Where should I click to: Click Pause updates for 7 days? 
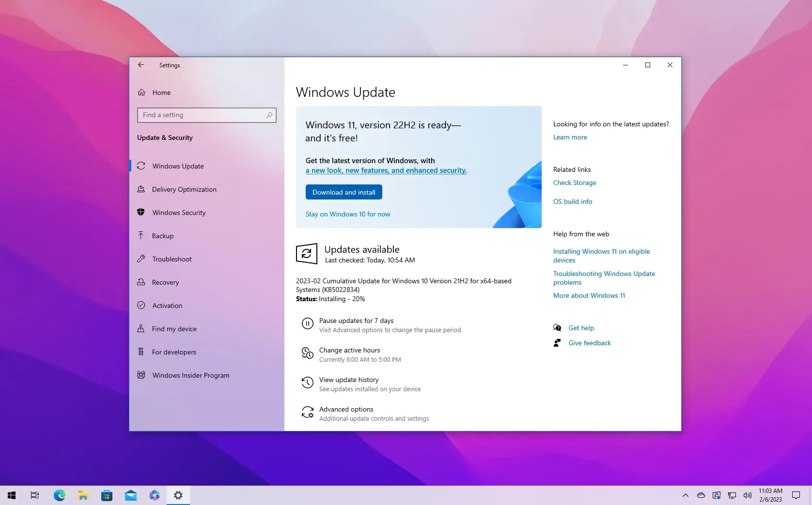(x=381, y=325)
